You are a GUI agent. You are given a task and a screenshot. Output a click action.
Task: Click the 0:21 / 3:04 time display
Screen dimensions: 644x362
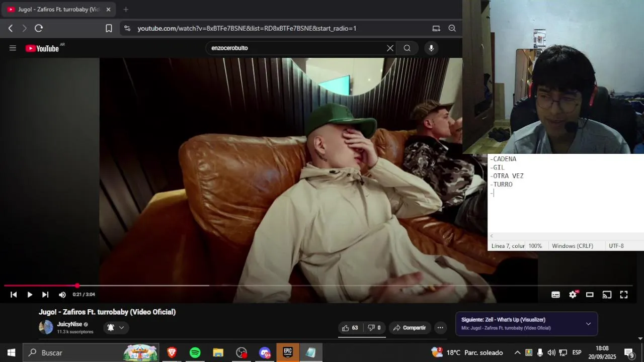(84, 295)
